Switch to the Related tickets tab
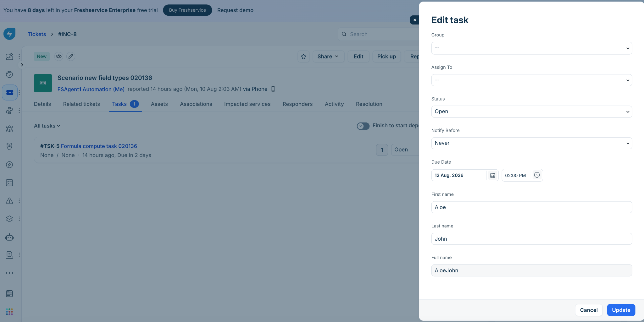644x322 pixels. (81, 104)
